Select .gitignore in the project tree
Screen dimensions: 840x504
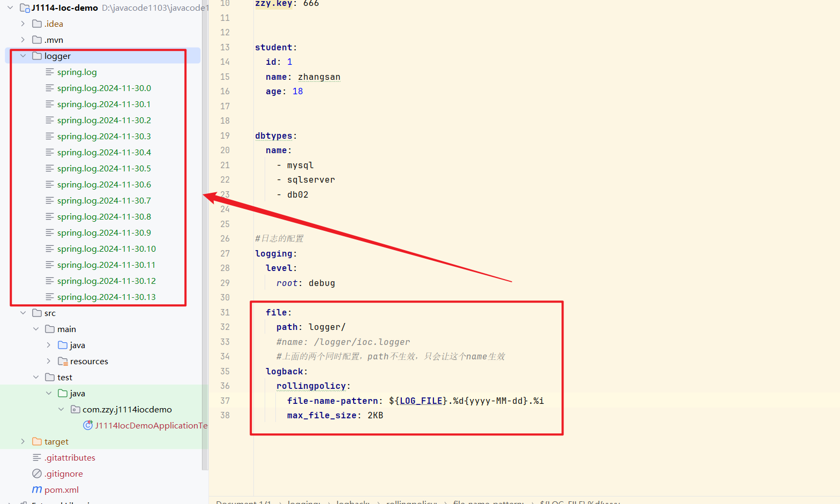coord(64,473)
